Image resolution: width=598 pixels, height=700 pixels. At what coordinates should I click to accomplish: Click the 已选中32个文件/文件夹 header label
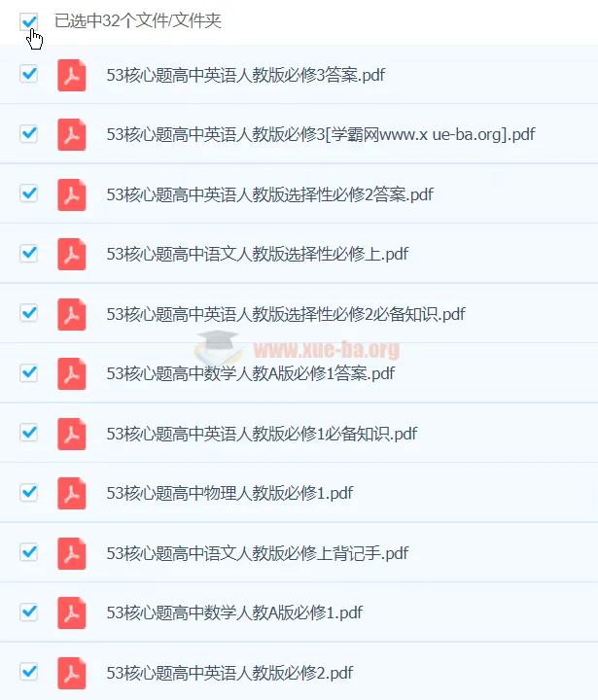tap(137, 21)
